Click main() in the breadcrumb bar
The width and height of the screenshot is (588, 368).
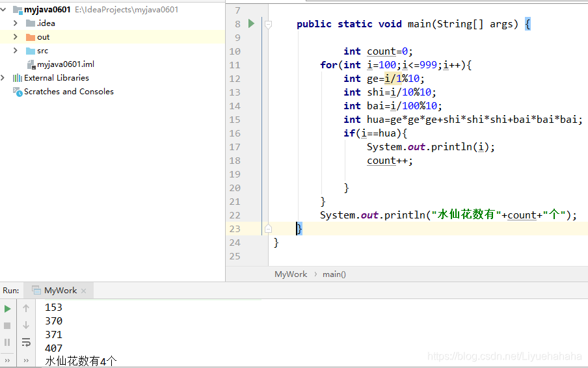click(334, 274)
